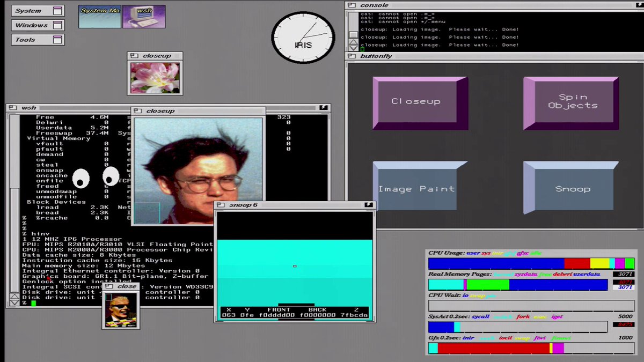Open the buttonfly window menu button

(352, 56)
